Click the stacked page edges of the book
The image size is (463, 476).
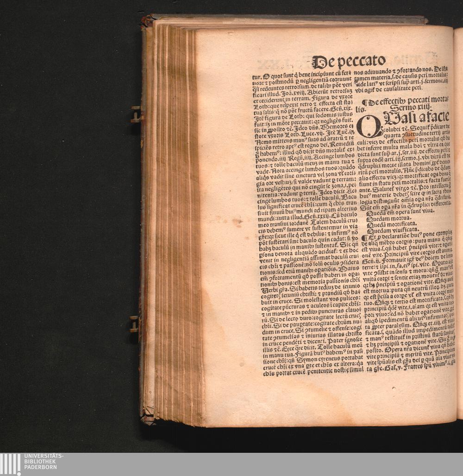point(176,222)
